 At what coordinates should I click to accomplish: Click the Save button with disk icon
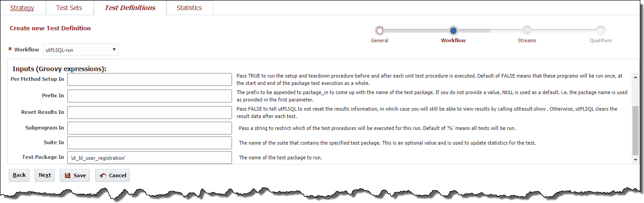[75, 175]
